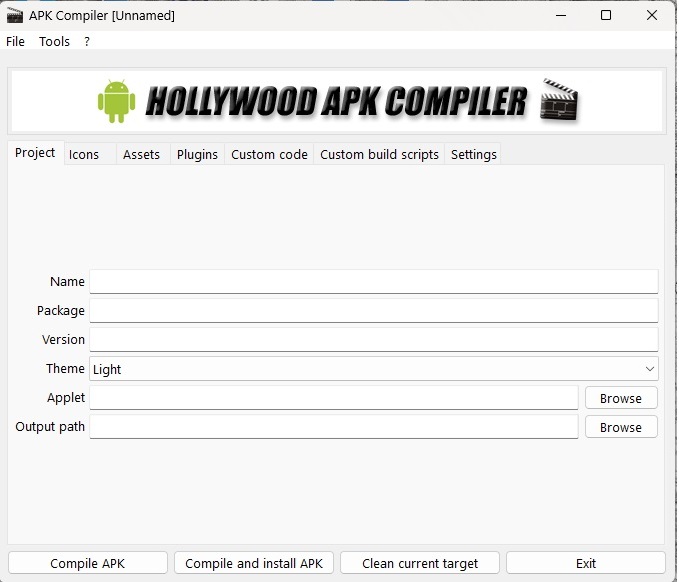The width and height of the screenshot is (679, 582).
Task: Focus the Package text field
Action: tap(374, 310)
